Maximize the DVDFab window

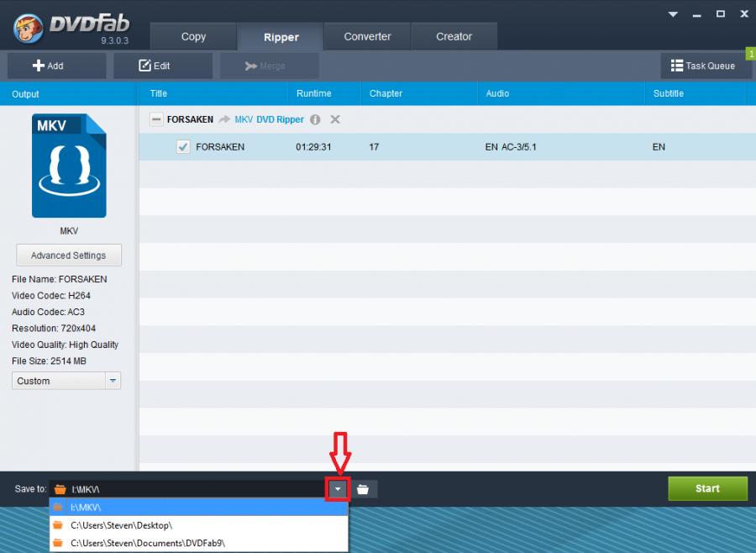(x=721, y=14)
